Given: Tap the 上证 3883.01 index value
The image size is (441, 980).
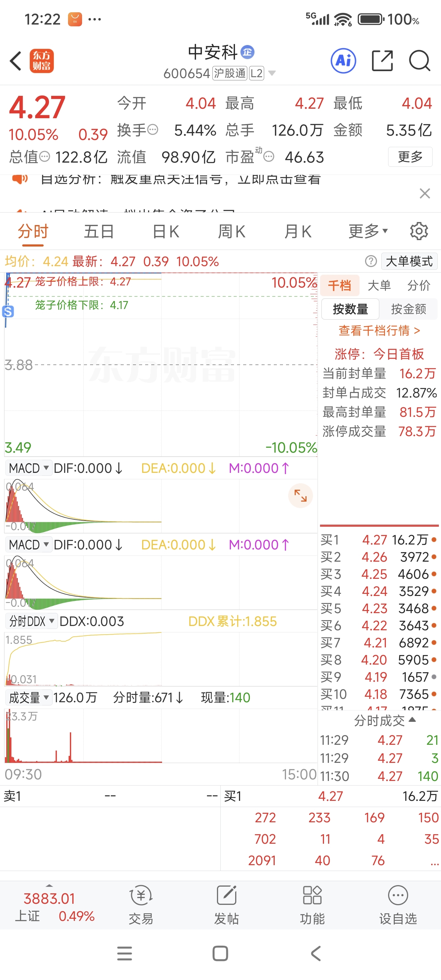Looking at the screenshot, I should coord(49,898).
